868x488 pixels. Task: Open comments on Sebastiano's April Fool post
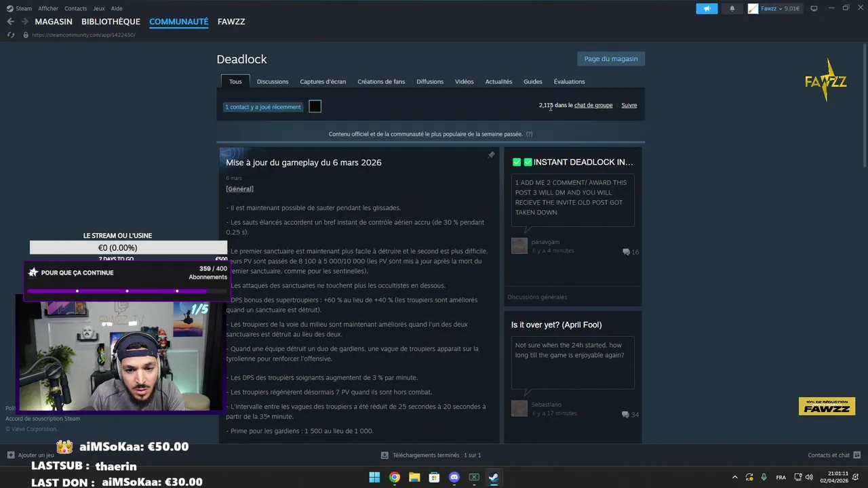pos(631,414)
